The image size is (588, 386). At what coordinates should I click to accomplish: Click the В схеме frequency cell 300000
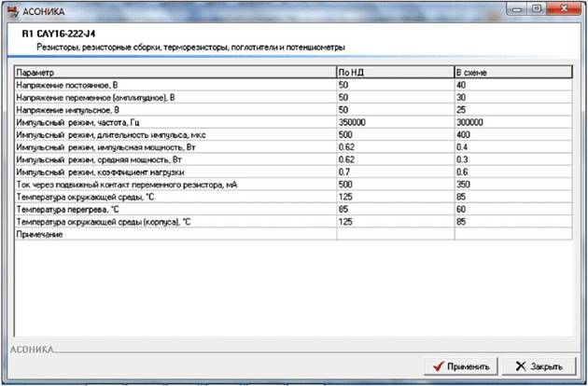tap(511, 122)
